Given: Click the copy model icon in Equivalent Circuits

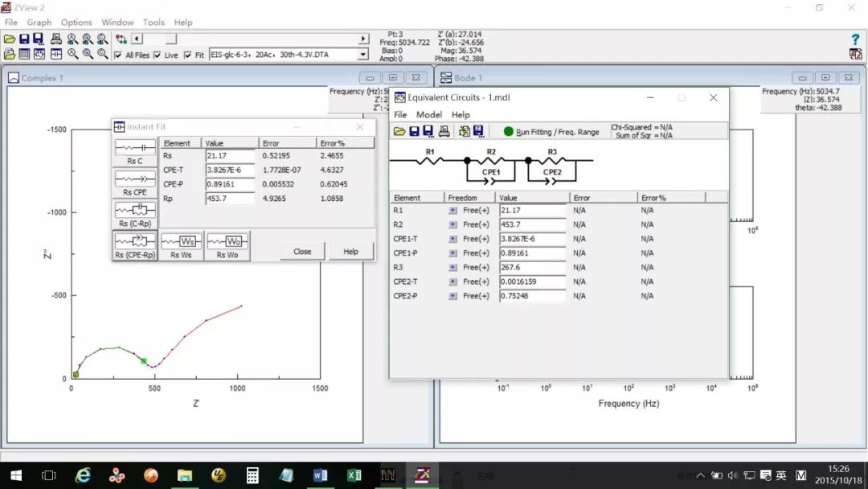Looking at the screenshot, I should (x=464, y=131).
